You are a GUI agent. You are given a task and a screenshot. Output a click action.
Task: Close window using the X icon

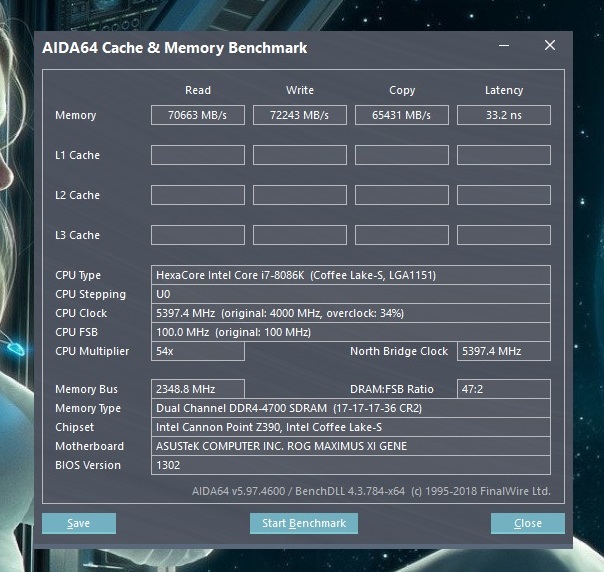(550, 45)
